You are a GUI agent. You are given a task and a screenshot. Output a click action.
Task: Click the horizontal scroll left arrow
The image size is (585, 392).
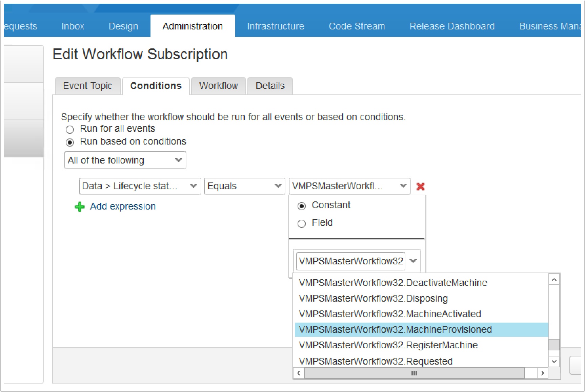click(x=299, y=373)
